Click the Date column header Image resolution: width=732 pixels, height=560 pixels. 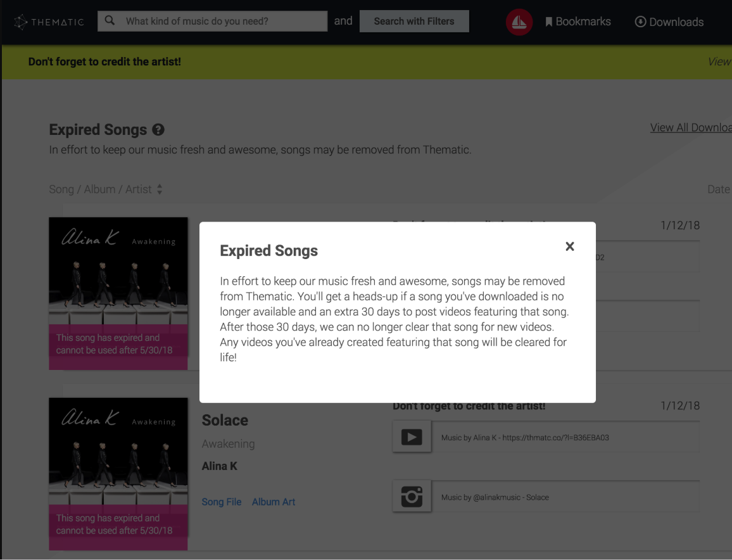pos(719,189)
